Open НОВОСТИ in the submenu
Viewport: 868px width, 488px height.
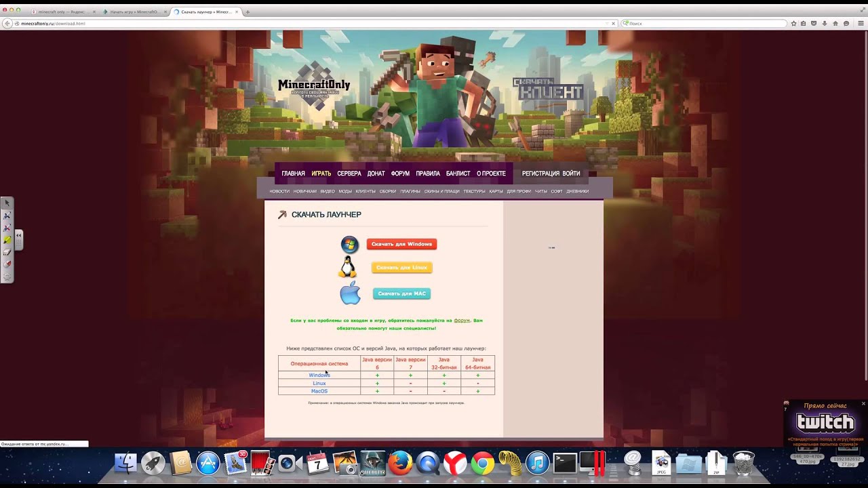(279, 192)
